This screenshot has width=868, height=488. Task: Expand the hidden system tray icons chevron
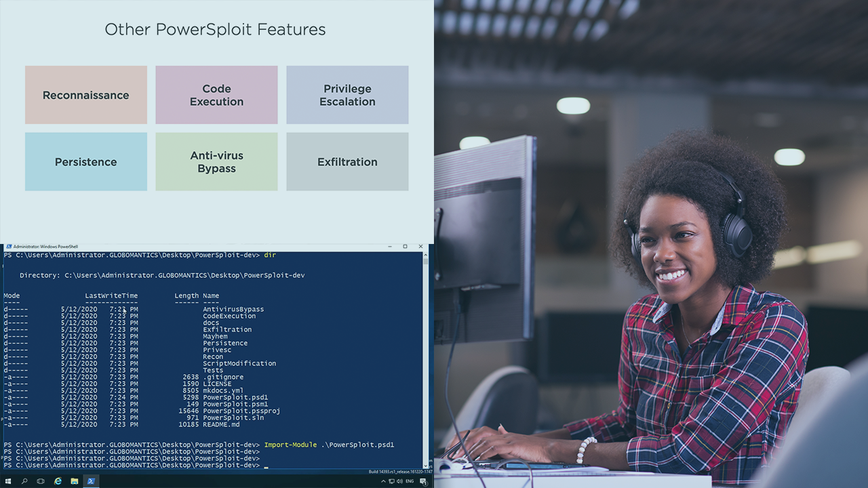(x=383, y=481)
